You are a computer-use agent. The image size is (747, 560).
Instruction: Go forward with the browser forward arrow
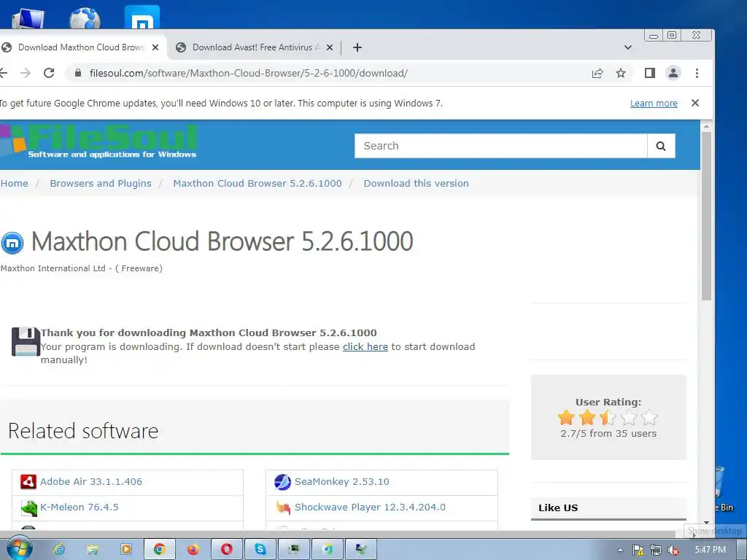(26, 73)
